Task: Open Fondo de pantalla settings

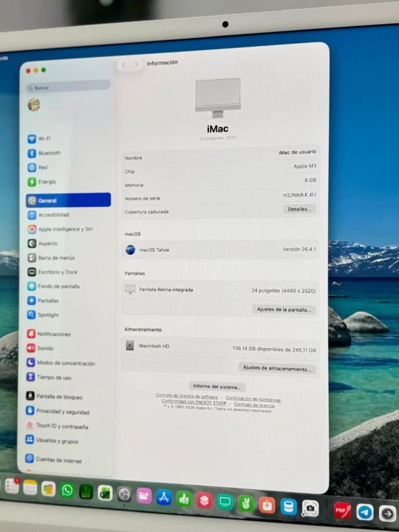Action: [x=53, y=286]
